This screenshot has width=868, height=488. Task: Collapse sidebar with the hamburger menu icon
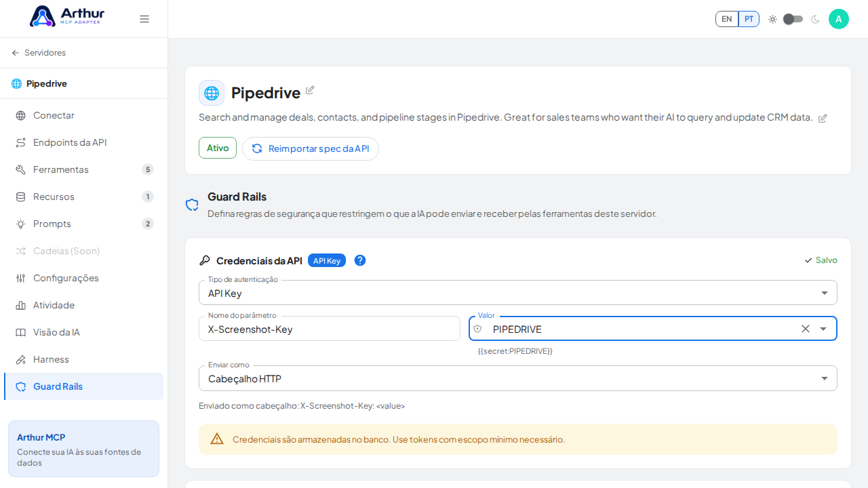pos(144,19)
